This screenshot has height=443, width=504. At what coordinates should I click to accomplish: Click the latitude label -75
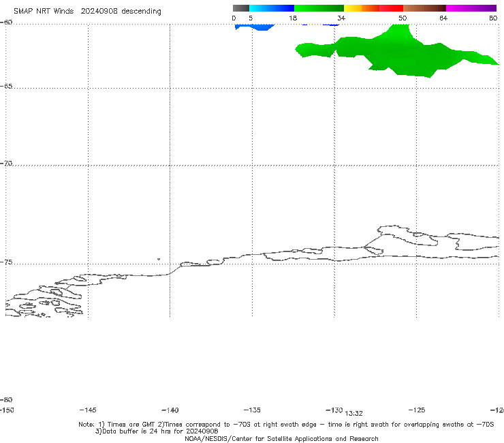(x=6, y=262)
